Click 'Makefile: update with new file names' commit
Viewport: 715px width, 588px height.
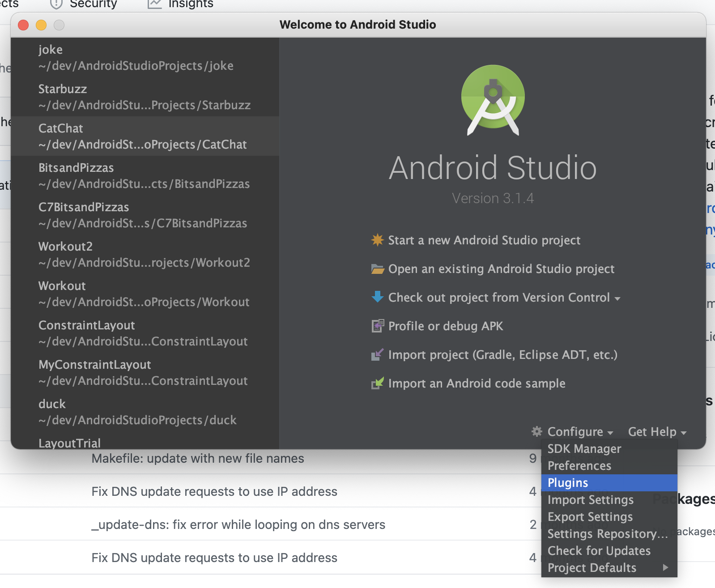(198, 458)
